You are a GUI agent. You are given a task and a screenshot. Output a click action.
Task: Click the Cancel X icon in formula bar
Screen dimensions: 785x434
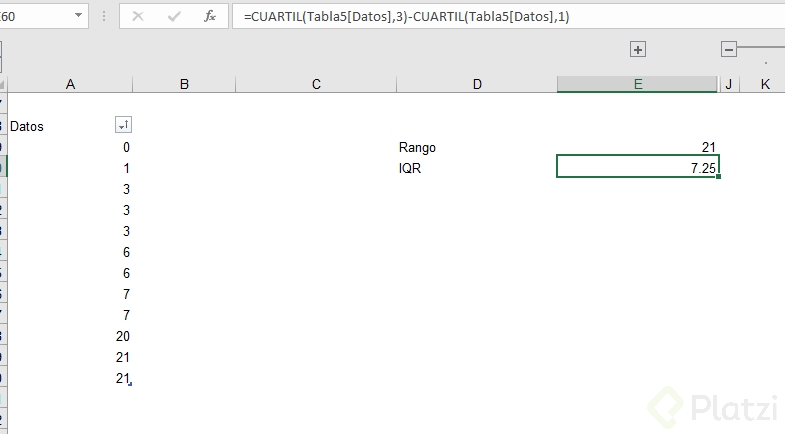138,17
